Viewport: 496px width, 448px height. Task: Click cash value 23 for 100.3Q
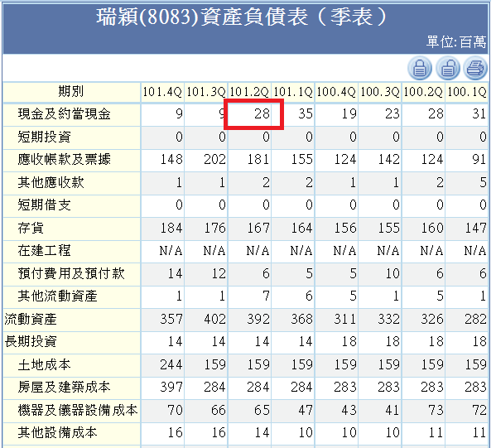[392, 114]
